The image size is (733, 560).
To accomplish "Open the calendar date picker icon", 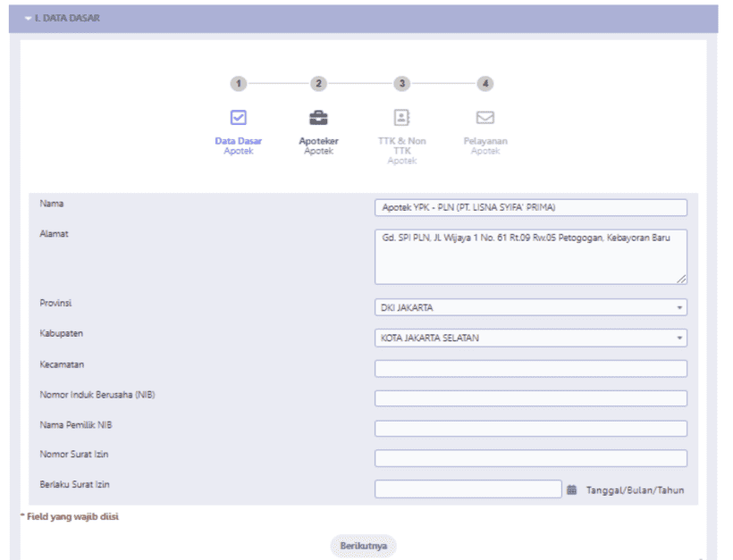I will (x=572, y=489).
